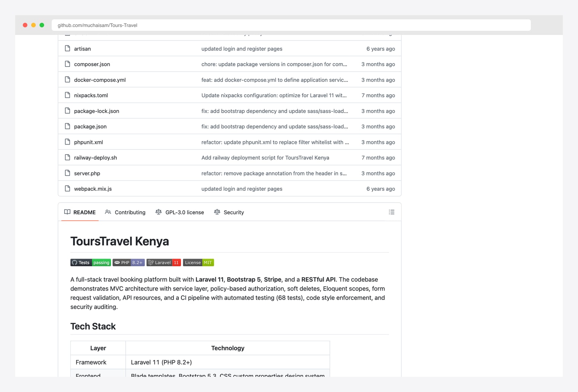Image resolution: width=578 pixels, height=392 pixels.
Task: Open package.json file
Action: [91, 126]
